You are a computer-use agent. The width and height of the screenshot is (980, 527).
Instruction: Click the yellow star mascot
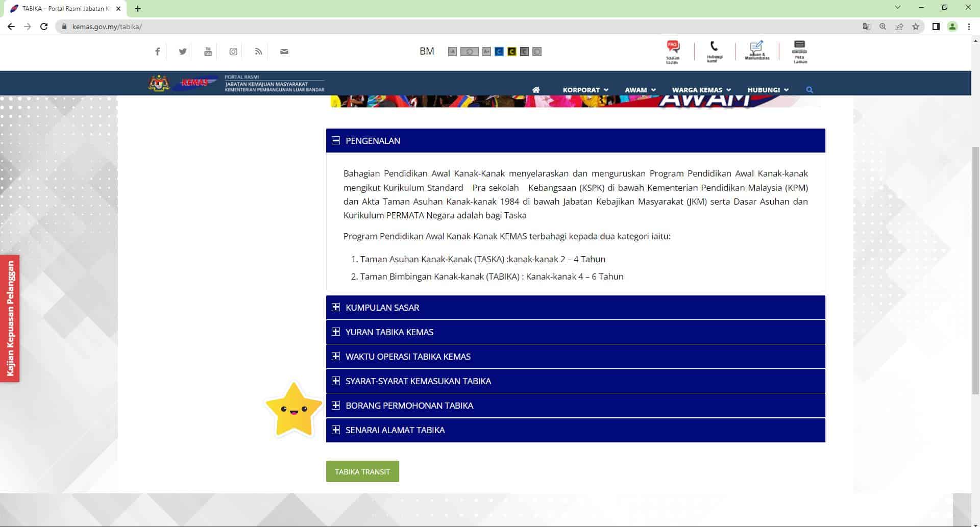pyautogui.click(x=293, y=410)
